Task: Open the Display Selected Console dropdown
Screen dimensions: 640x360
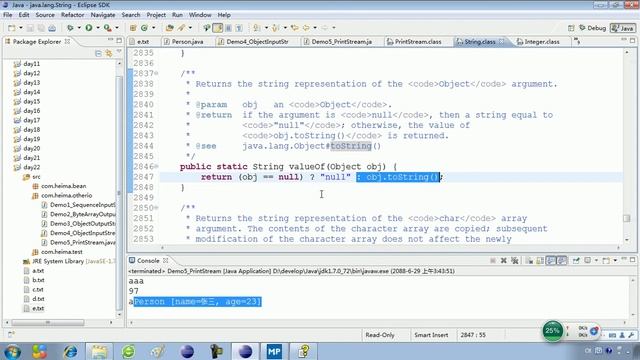Action: coord(596,260)
